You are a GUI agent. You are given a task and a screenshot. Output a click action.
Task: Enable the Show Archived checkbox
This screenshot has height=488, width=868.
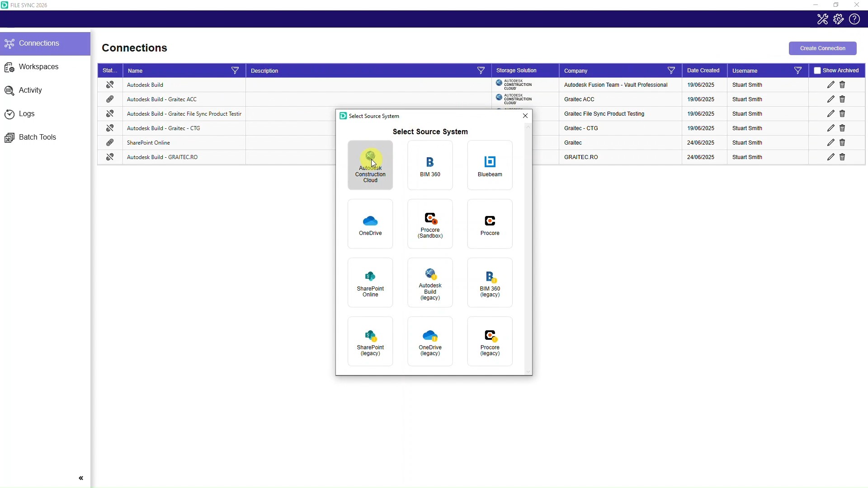point(817,70)
